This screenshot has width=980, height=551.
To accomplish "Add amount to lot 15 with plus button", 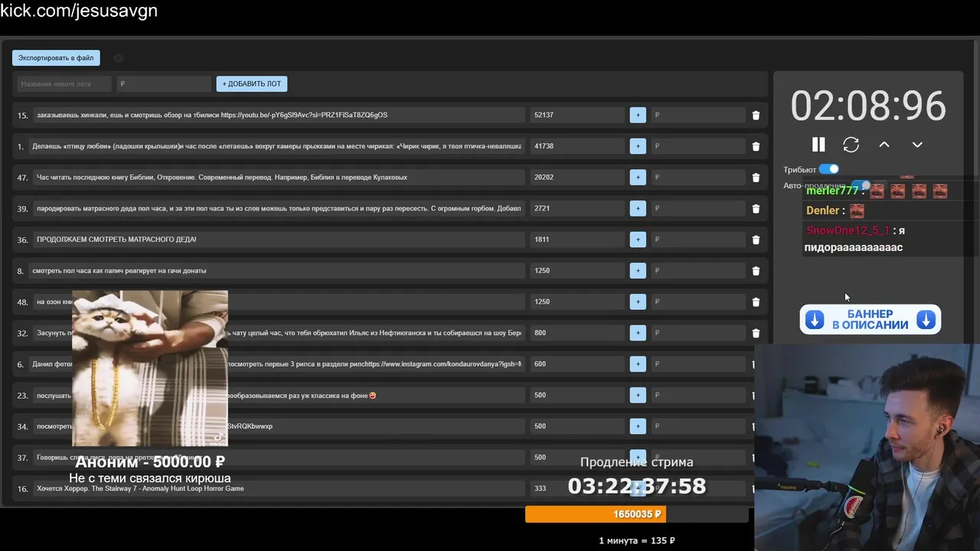I will (x=638, y=115).
